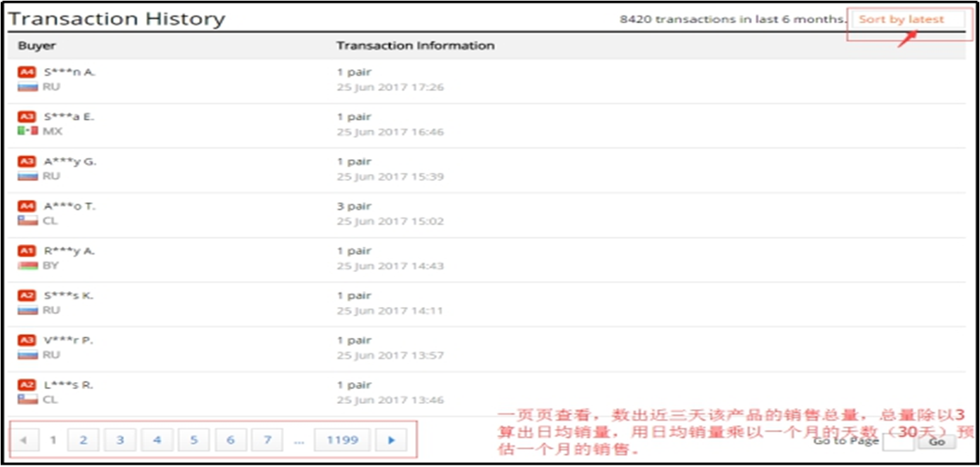The width and height of the screenshot is (980, 467).
Task: Go to page 2 of transactions
Action: [x=83, y=440]
